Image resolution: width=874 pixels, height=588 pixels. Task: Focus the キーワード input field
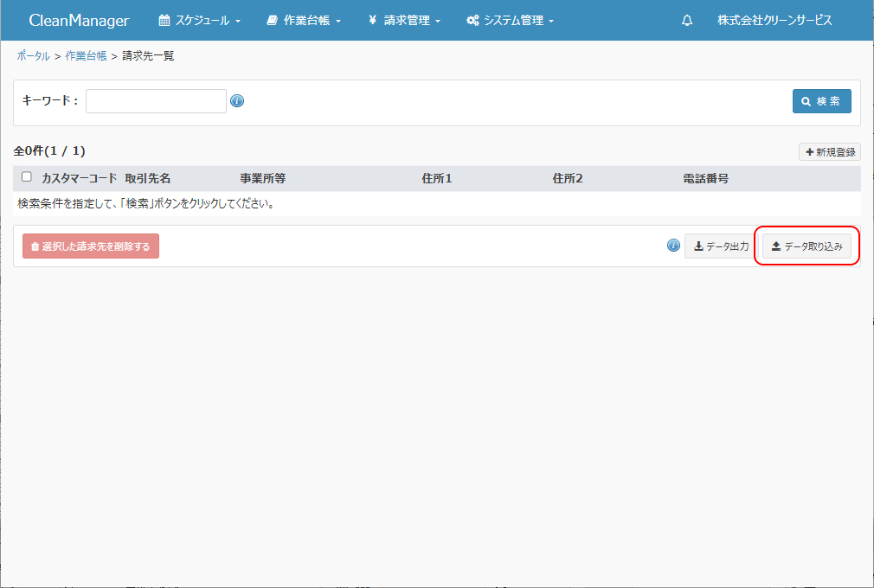pyautogui.click(x=156, y=101)
